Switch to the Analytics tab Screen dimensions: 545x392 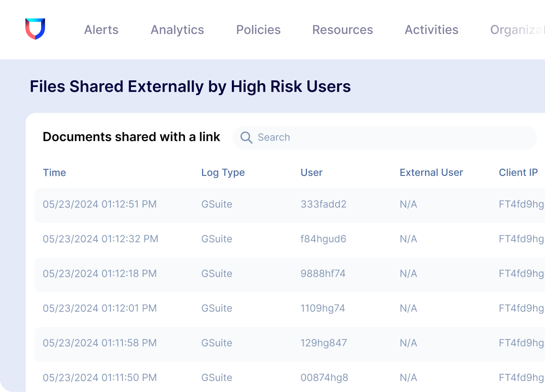[x=177, y=30]
